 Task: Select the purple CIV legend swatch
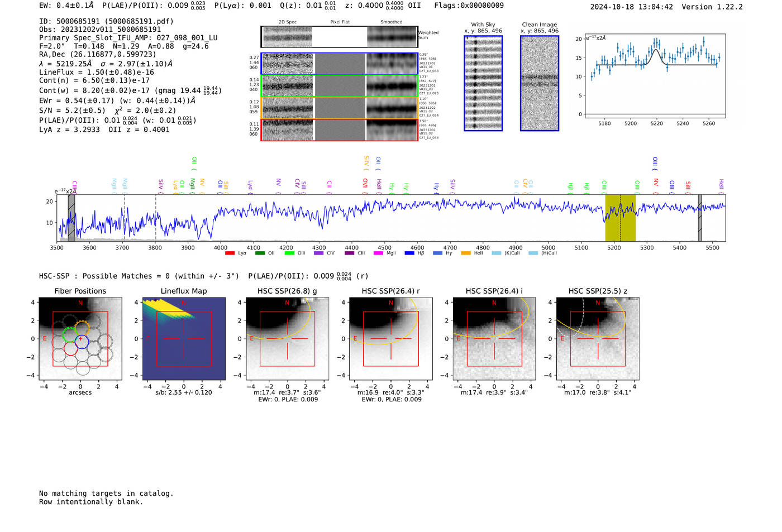[x=319, y=253]
